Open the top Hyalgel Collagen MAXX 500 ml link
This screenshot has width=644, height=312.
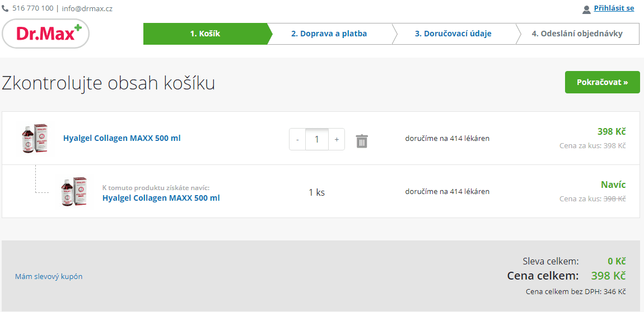coord(122,138)
